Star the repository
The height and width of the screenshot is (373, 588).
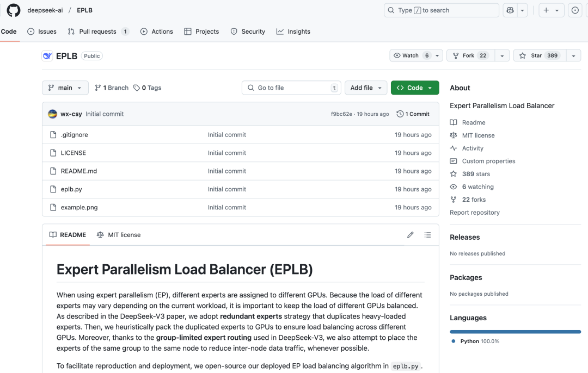point(539,55)
